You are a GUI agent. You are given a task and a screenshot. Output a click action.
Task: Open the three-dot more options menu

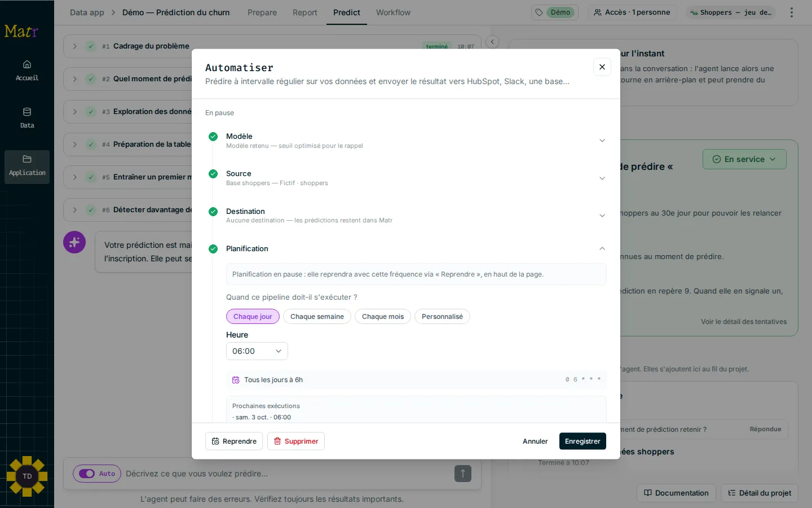pos(792,12)
